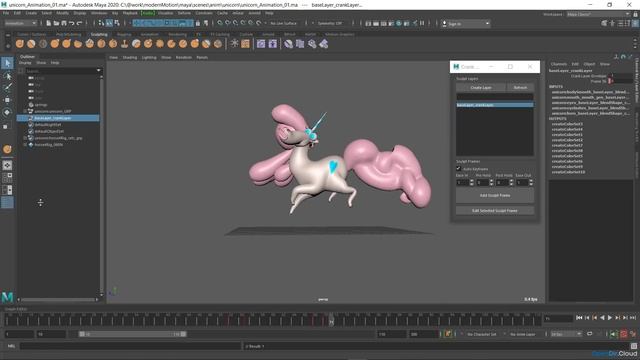Toggle the timeline sound icon

click(x=613, y=334)
